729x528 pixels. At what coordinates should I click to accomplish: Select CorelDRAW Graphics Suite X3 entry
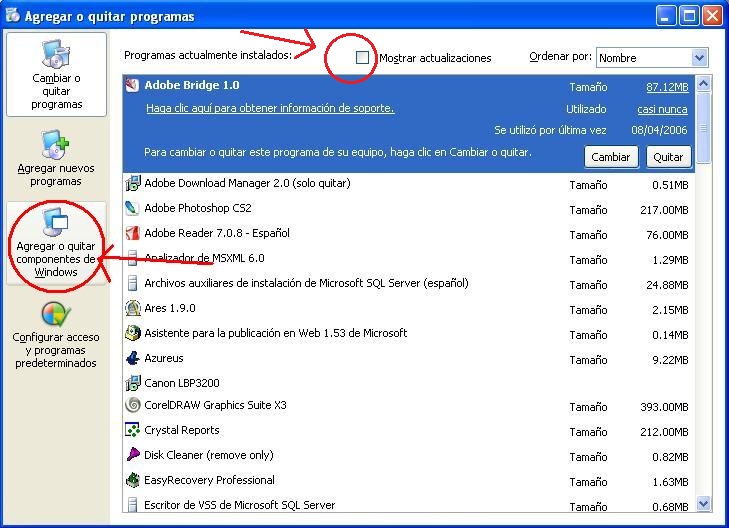click(409, 406)
